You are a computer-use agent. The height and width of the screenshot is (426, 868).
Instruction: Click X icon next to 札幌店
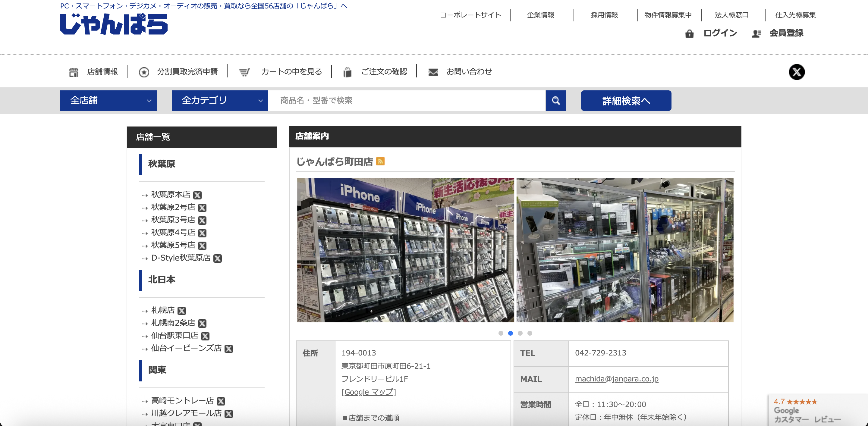coord(182,311)
